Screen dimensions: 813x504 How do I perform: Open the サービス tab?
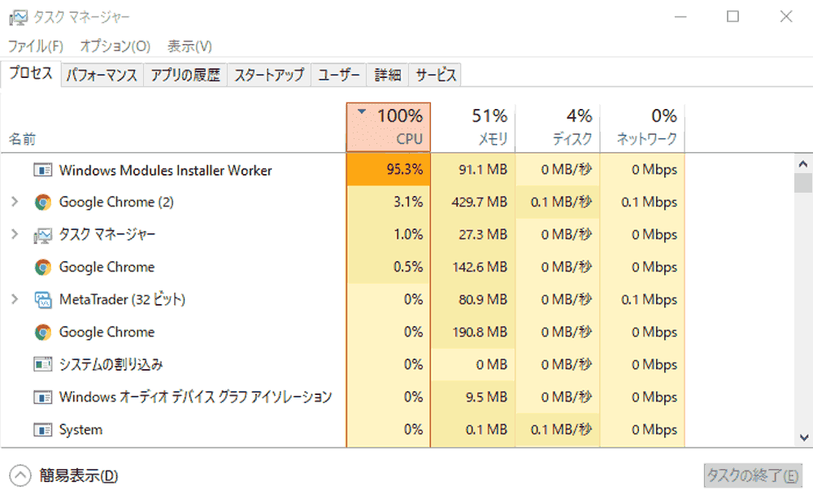[436, 75]
